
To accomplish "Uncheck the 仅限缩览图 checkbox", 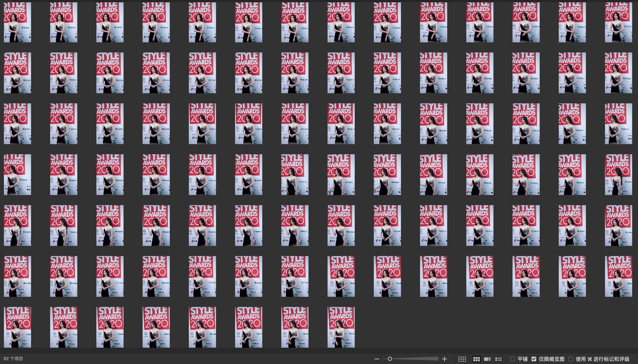I will click(534, 359).
